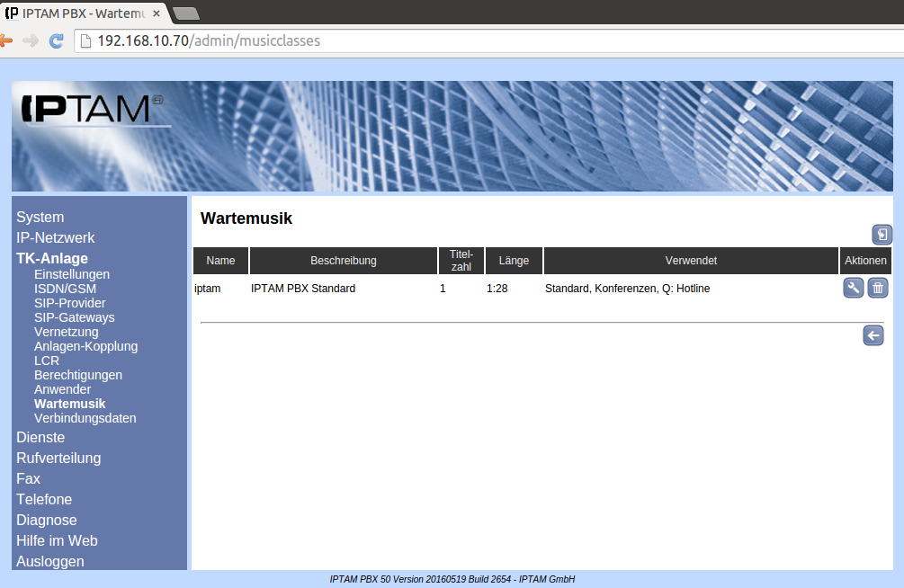Click the wrench edit icon for iptam
Image resolution: width=904 pixels, height=588 pixels.
[x=853, y=288]
